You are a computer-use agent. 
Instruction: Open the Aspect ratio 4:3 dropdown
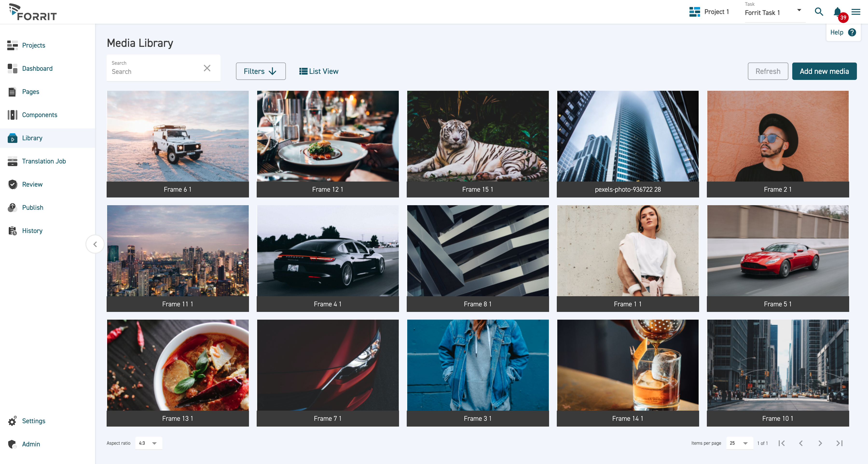tap(148, 443)
